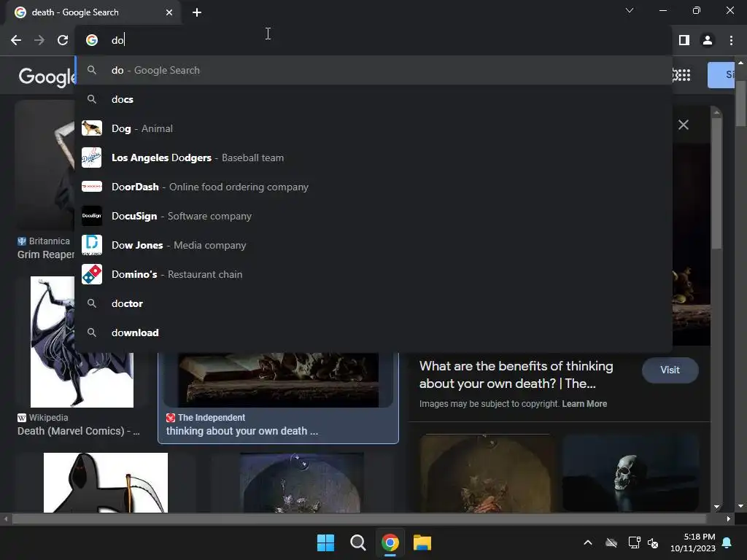Open File Explorer from the taskbar
The height and width of the screenshot is (560, 747).
(x=422, y=542)
